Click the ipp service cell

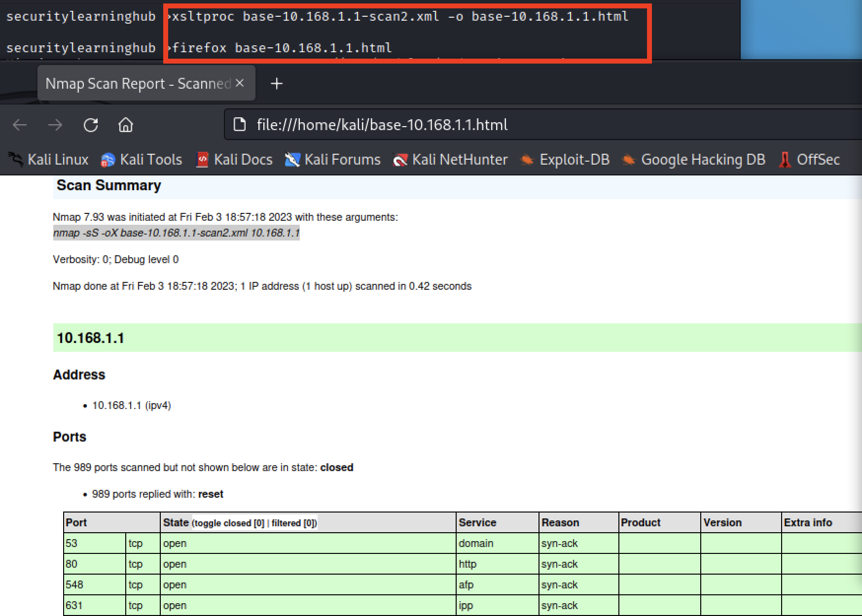498,605
